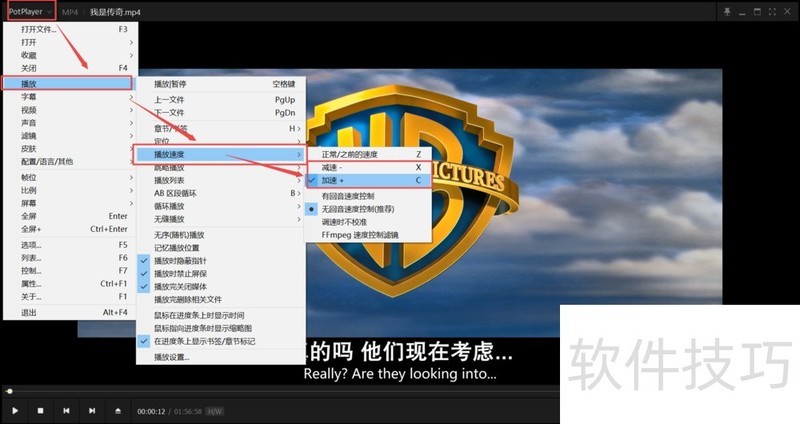This screenshot has height=424, width=800.
Task: Click the 我是传奇.mp4 file title
Action: [x=115, y=12]
